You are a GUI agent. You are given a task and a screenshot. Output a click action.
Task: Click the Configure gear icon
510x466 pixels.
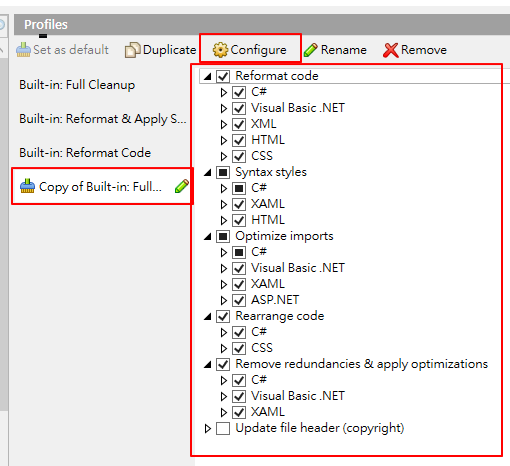pyautogui.click(x=220, y=50)
